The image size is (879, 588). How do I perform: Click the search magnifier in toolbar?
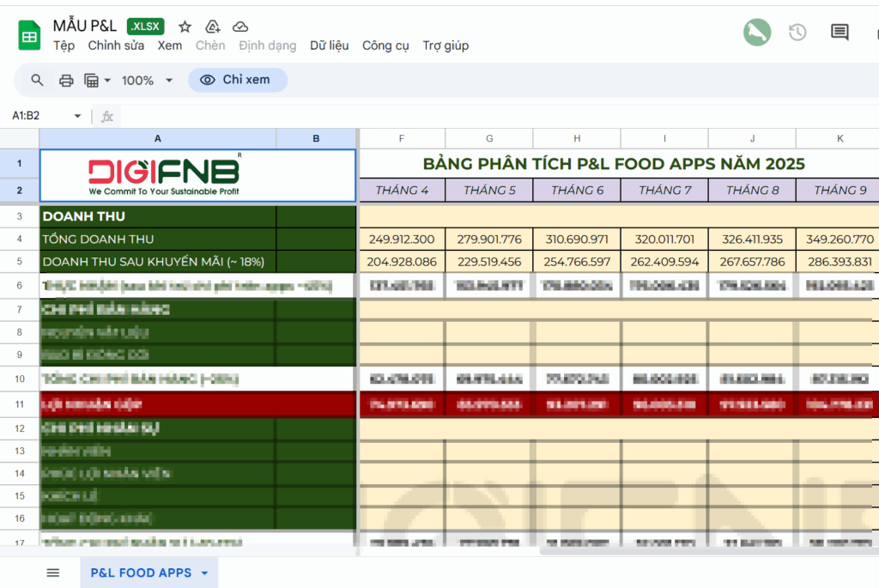37,80
